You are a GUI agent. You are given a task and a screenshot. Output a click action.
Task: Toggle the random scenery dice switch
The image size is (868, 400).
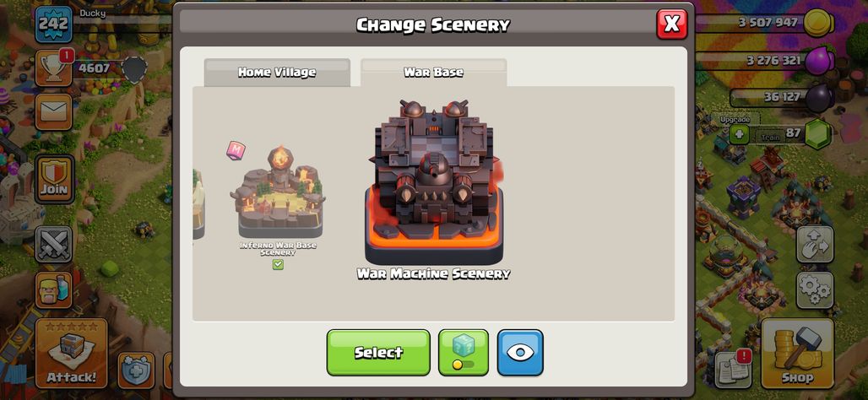click(464, 353)
